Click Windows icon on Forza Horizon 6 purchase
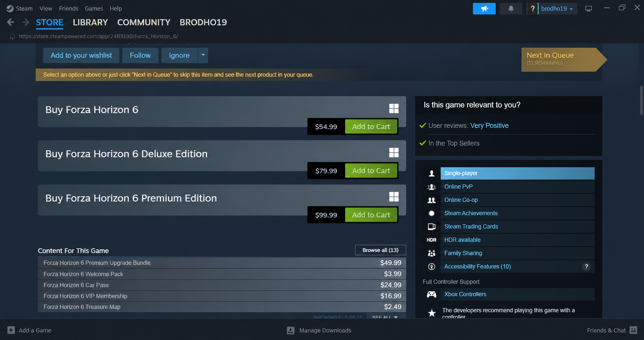 (394, 109)
